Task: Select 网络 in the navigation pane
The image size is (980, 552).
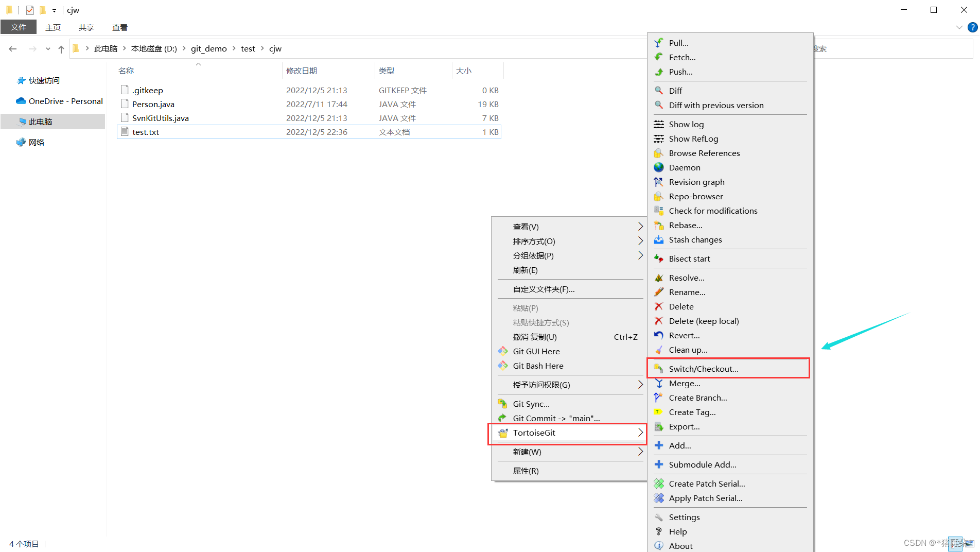Action: point(36,142)
